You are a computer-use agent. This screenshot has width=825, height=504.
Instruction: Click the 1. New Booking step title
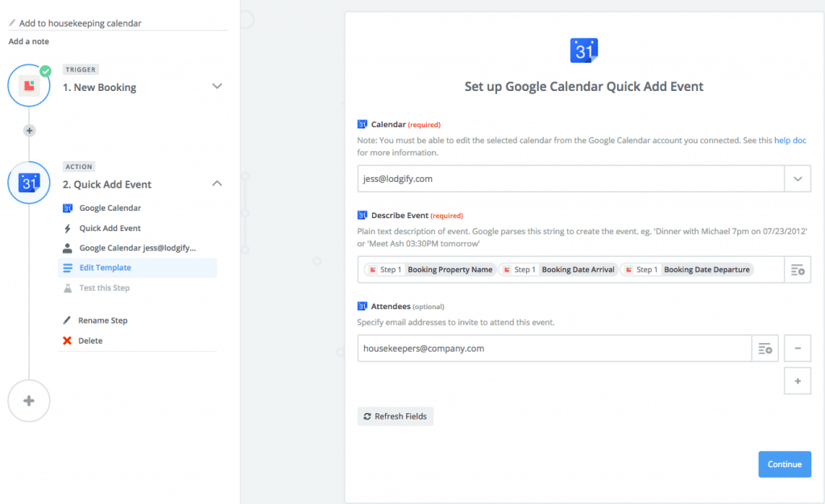(99, 87)
